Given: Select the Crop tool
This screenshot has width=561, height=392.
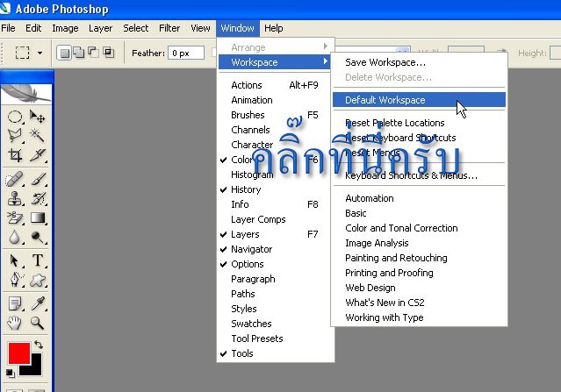Looking at the screenshot, I should (15, 155).
